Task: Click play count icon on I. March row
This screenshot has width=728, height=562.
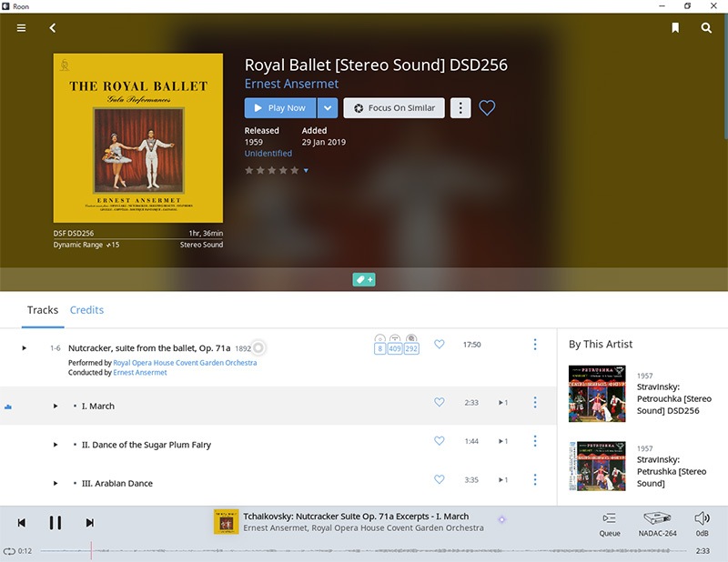Action: pos(503,403)
